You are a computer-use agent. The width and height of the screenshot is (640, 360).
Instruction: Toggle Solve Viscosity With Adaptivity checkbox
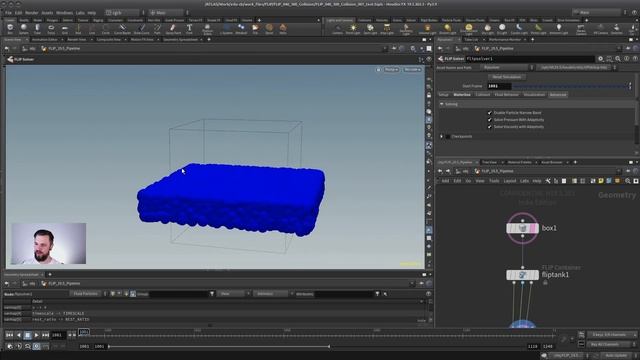(x=489, y=127)
